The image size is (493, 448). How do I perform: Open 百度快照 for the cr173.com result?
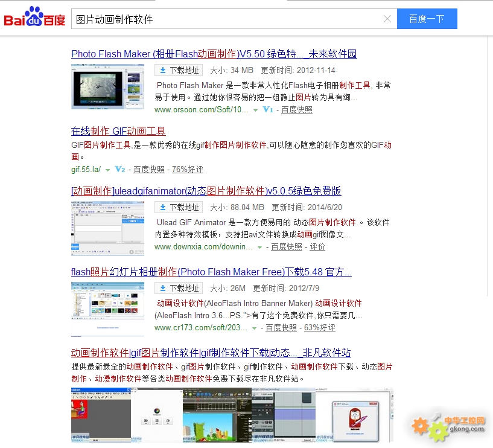(x=281, y=327)
